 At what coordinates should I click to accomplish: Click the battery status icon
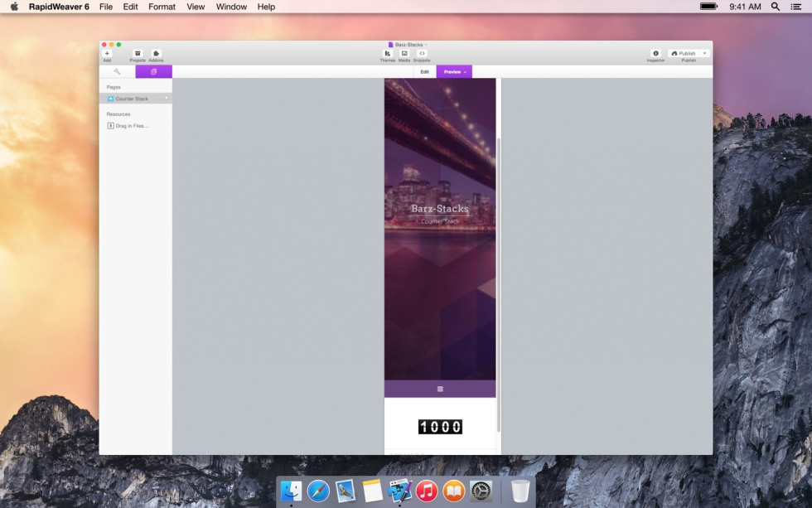point(709,7)
